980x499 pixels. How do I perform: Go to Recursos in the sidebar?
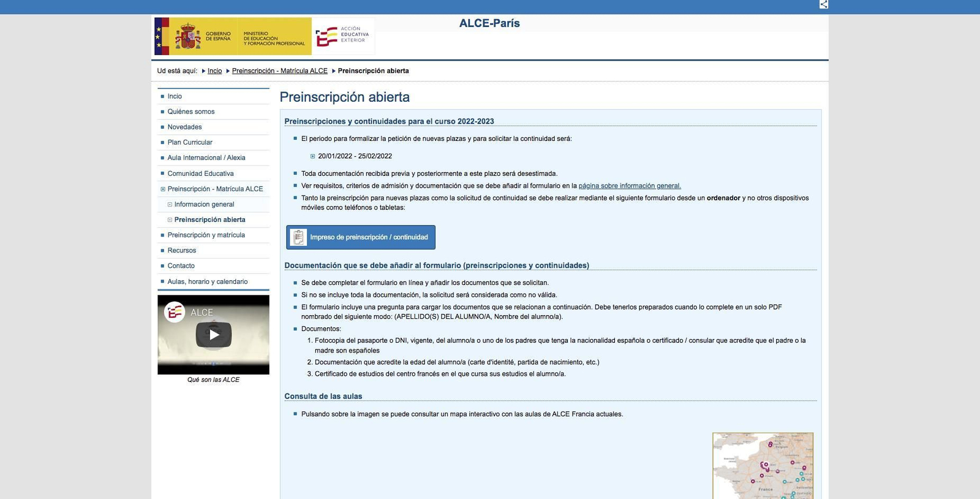(x=182, y=250)
